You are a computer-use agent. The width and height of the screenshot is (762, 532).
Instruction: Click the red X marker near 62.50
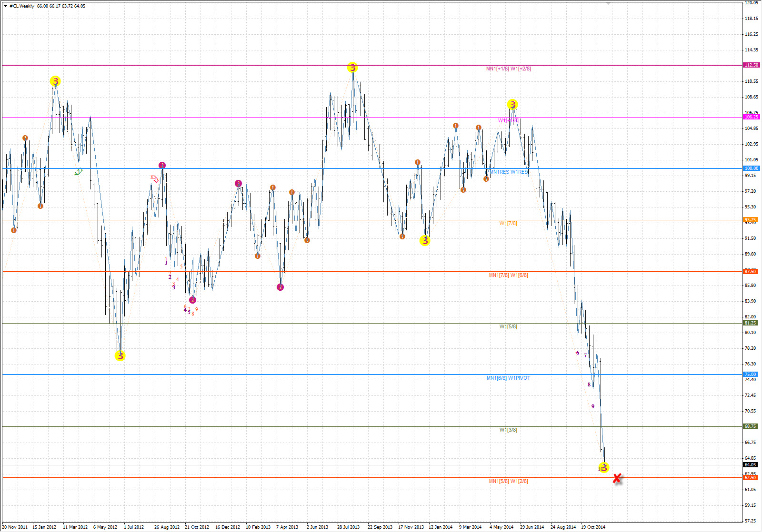617,478
